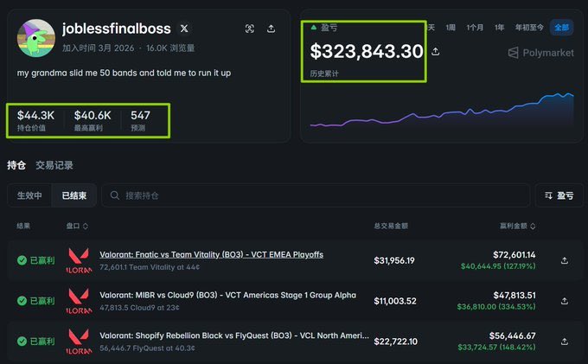Click Valorant logo in MIBR vs Cloud9 row

[x=79, y=301]
